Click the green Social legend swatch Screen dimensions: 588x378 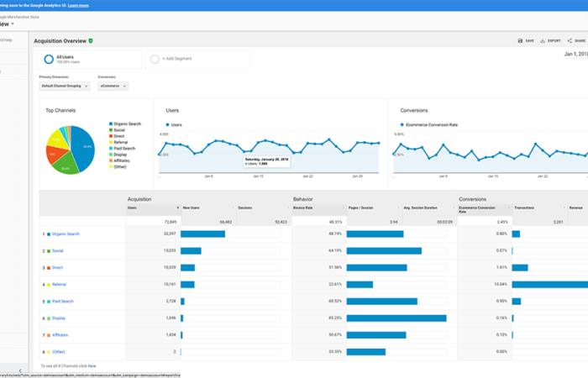click(111, 130)
